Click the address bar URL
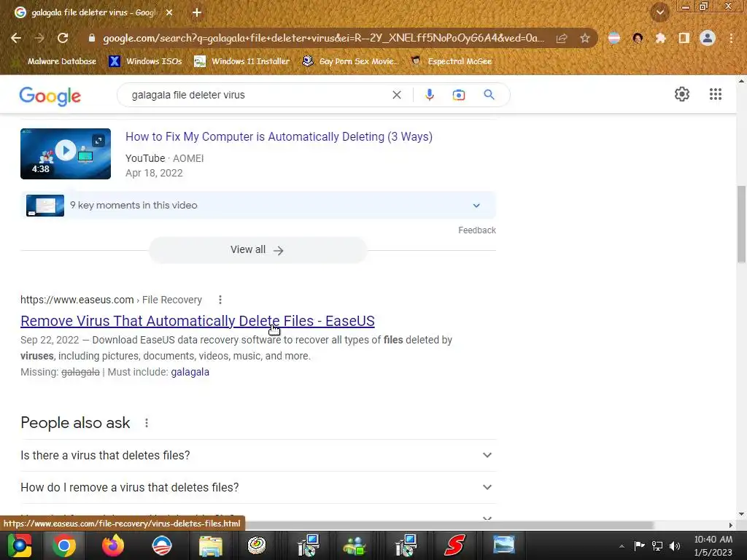Screen dimensions: 747x560 [323, 38]
